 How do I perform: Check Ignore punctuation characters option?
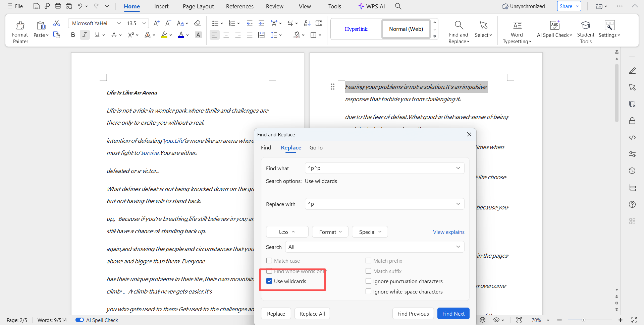tap(368, 281)
